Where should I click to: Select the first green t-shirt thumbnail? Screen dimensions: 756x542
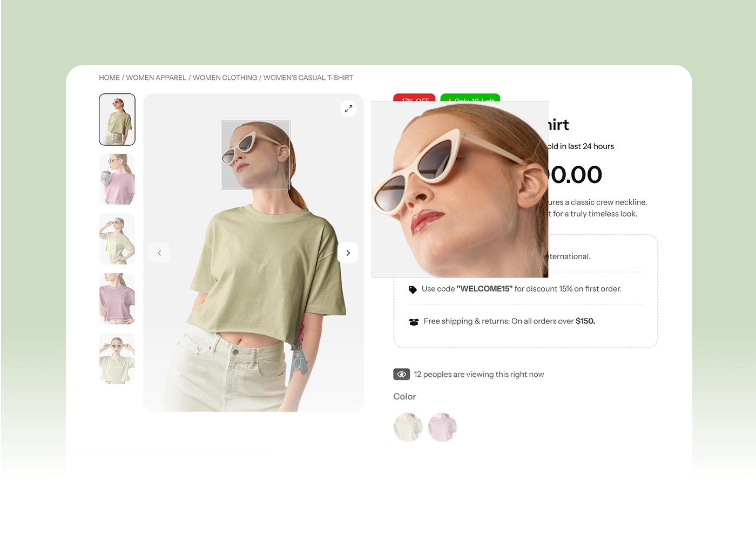point(117,119)
